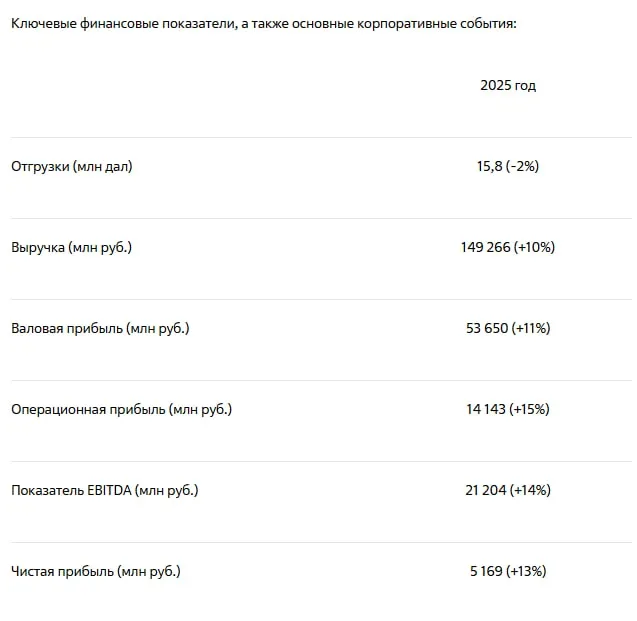
Task: Click the (+11%) change for gross profit
Action: pyautogui.click(x=531, y=328)
